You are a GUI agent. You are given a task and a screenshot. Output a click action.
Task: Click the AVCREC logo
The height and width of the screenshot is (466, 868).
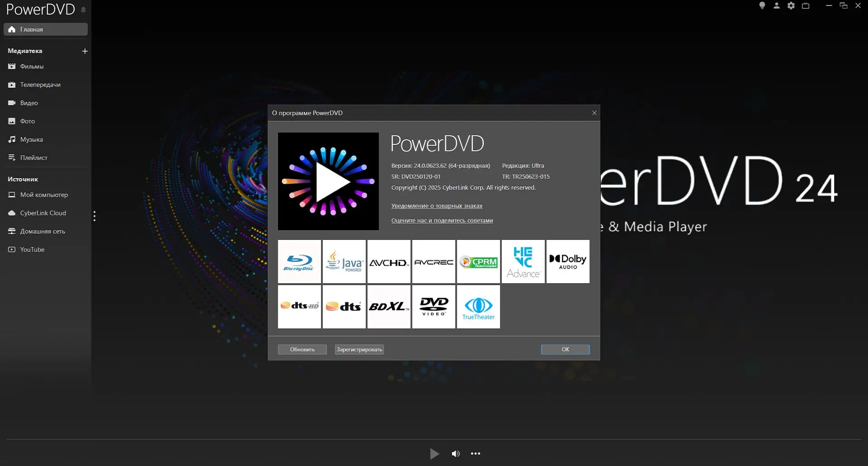coord(434,262)
